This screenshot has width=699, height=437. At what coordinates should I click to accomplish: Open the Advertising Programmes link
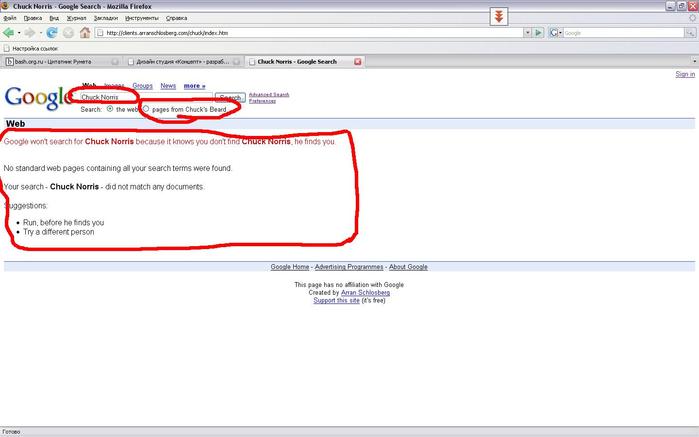(x=349, y=267)
